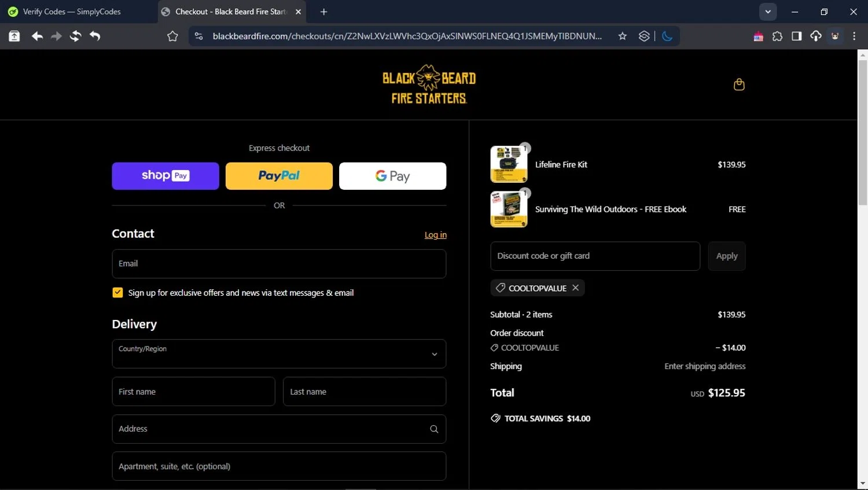Click the Log in link
868x490 pixels.
[436, 235]
